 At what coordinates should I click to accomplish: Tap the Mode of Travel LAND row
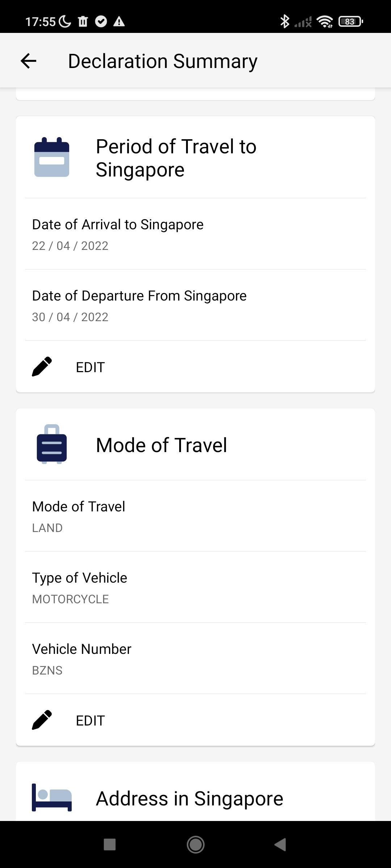point(195,516)
